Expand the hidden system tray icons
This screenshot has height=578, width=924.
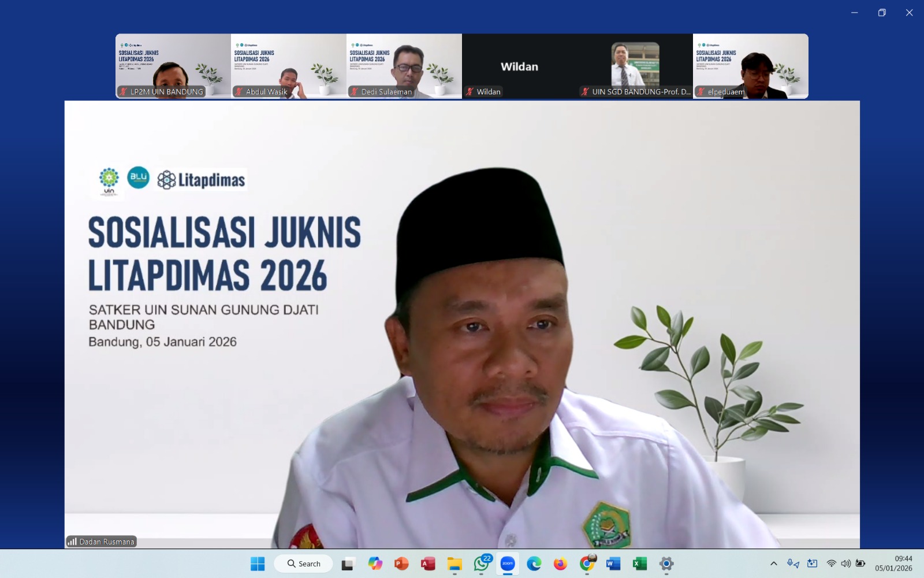click(774, 564)
